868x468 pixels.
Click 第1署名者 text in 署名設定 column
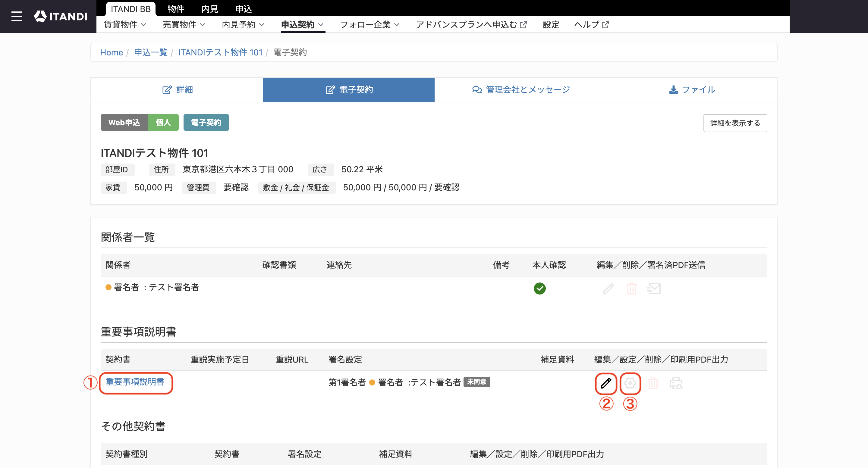coord(347,382)
